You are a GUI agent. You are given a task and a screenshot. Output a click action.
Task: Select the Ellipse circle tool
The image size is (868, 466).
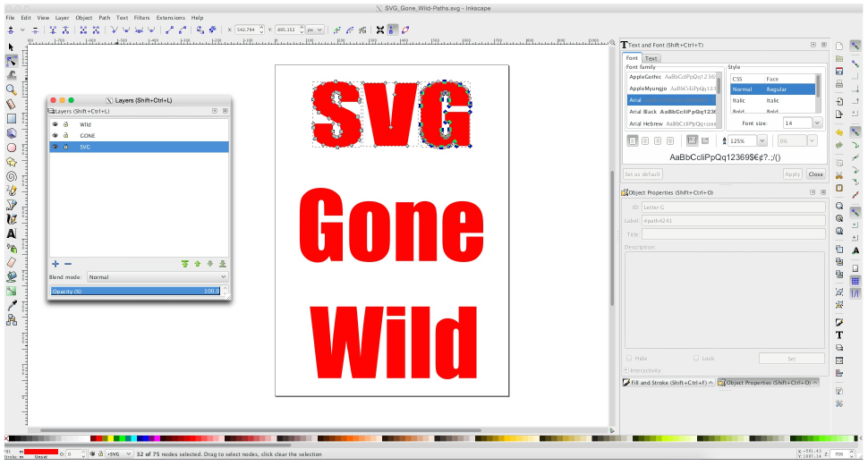(11, 148)
